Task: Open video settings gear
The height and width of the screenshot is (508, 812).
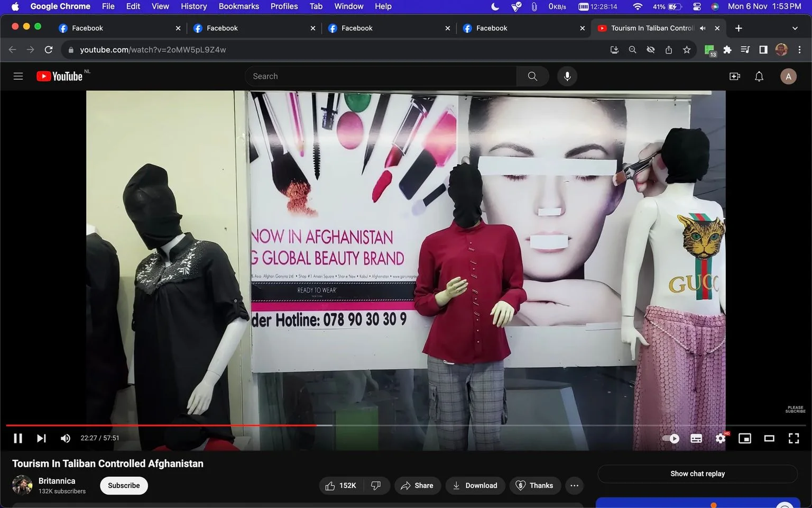Action: [x=721, y=438]
